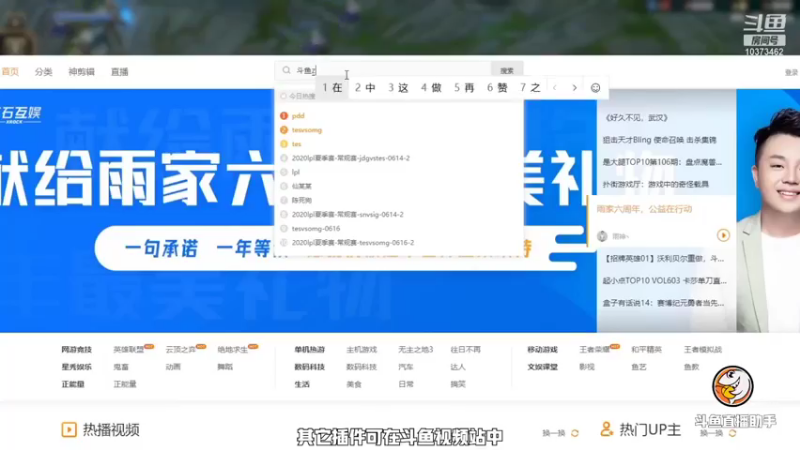The height and width of the screenshot is (450, 800).
Task: Open the 影视 category link
Action: coord(587,367)
